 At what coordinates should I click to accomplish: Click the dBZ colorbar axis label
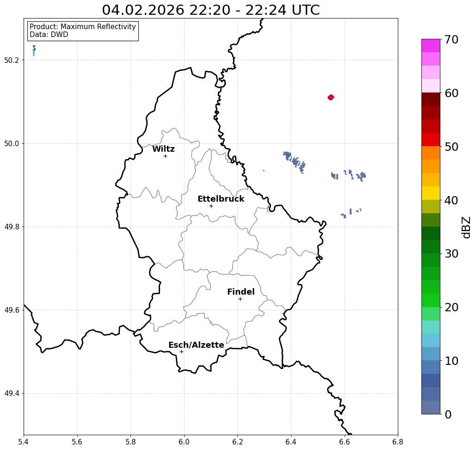(466, 227)
